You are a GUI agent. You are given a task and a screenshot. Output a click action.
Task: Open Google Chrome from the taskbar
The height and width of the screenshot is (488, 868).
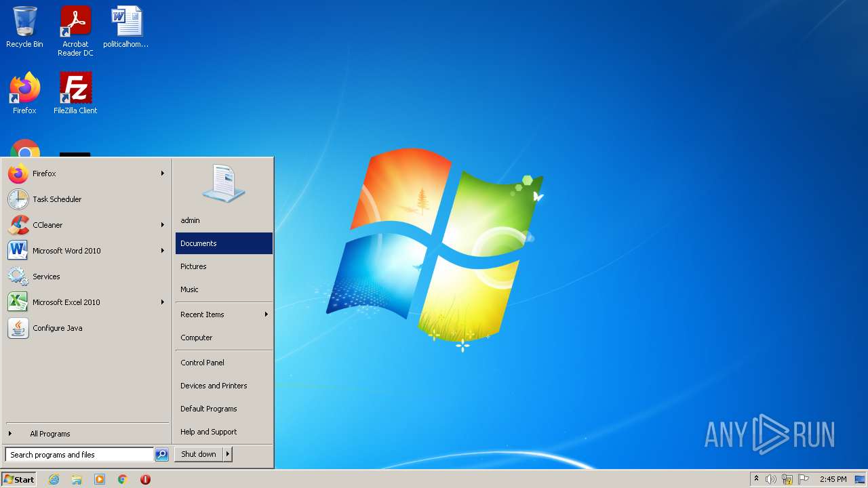click(x=123, y=479)
